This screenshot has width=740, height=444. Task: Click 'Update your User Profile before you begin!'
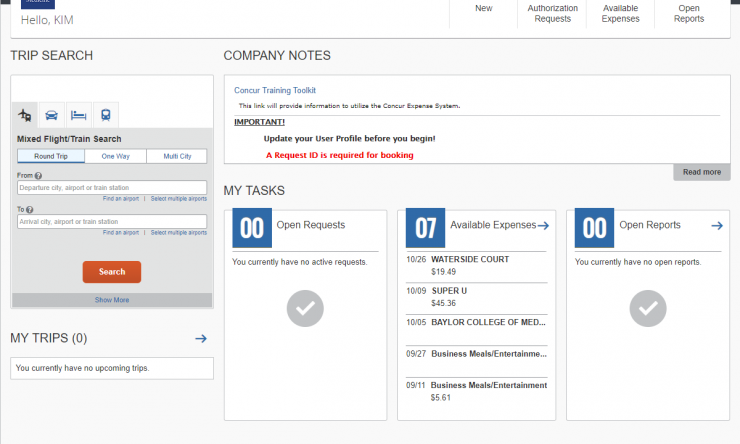(x=349, y=139)
